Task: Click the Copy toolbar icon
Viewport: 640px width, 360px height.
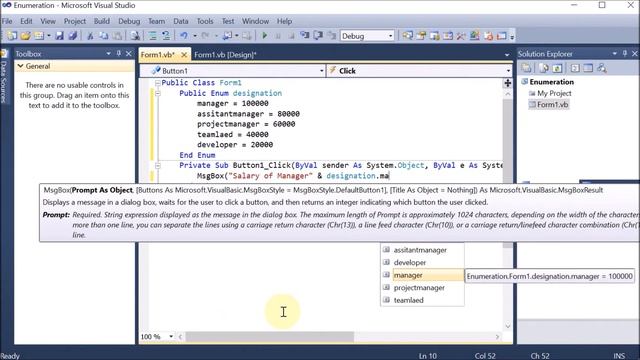Action: coord(104,36)
